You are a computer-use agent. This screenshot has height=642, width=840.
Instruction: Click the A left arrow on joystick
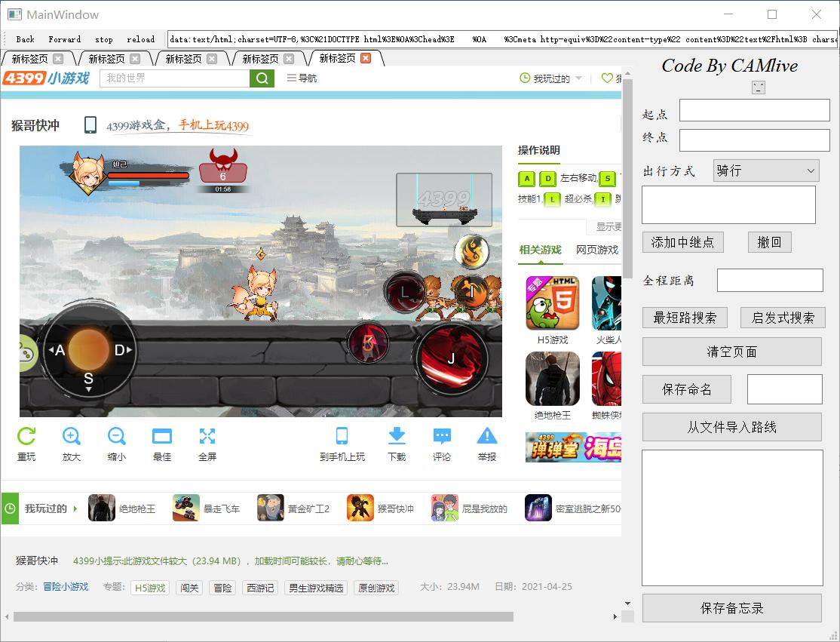click(x=57, y=351)
